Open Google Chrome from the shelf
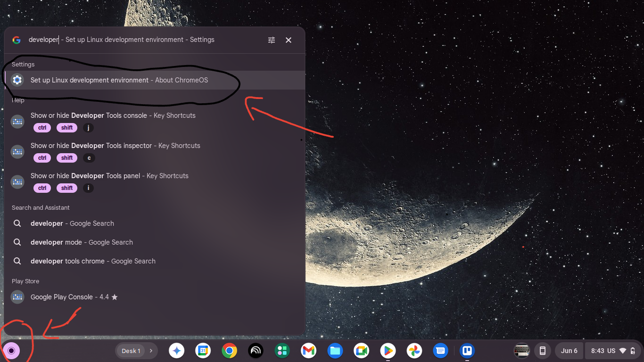 [230, 351]
